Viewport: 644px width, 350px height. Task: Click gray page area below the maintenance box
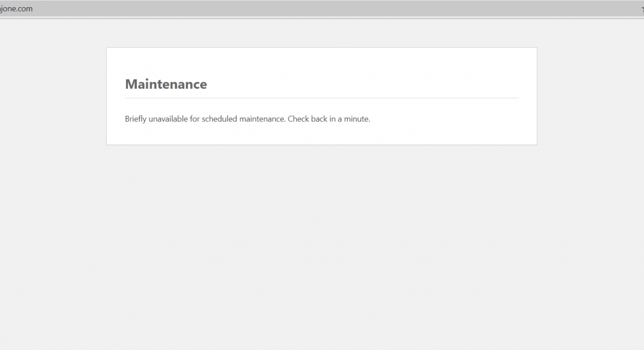click(x=321, y=241)
